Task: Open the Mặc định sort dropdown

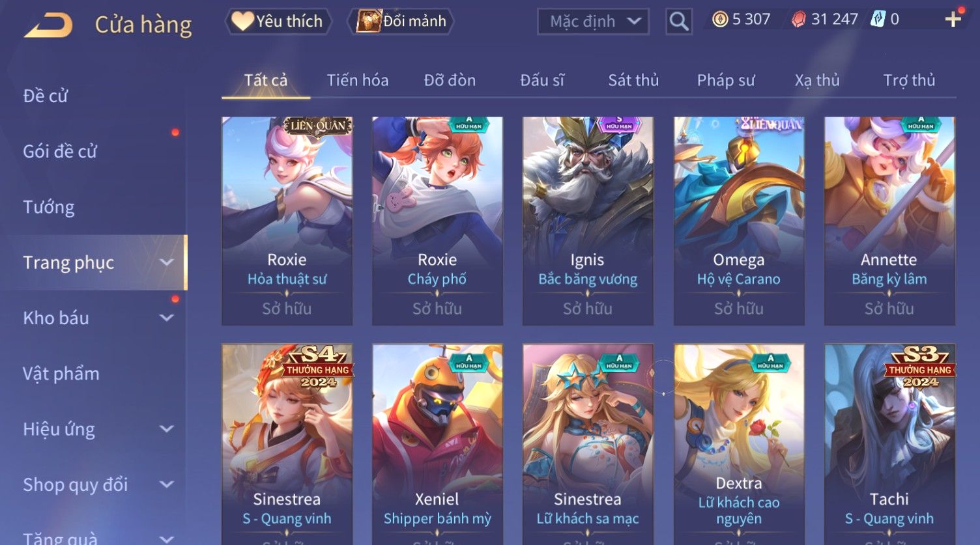Action: (x=593, y=21)
